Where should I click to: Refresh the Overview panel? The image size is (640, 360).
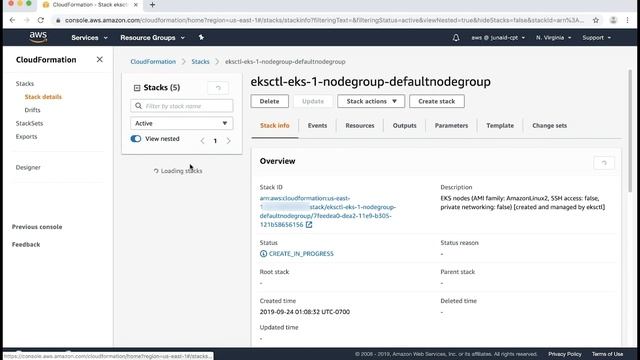coord(604,163)
